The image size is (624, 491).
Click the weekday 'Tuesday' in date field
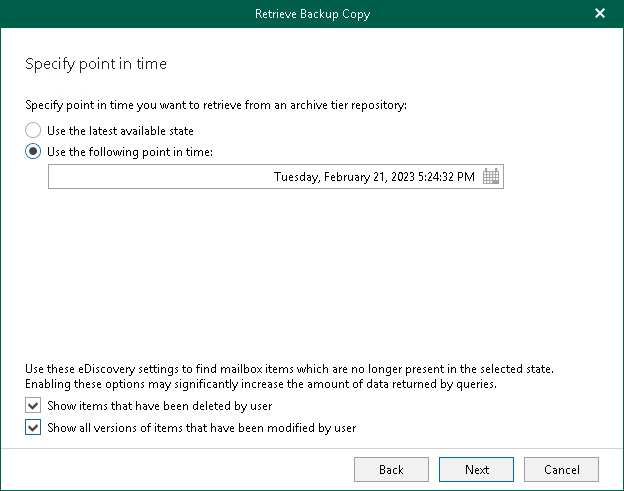(296, 177)
